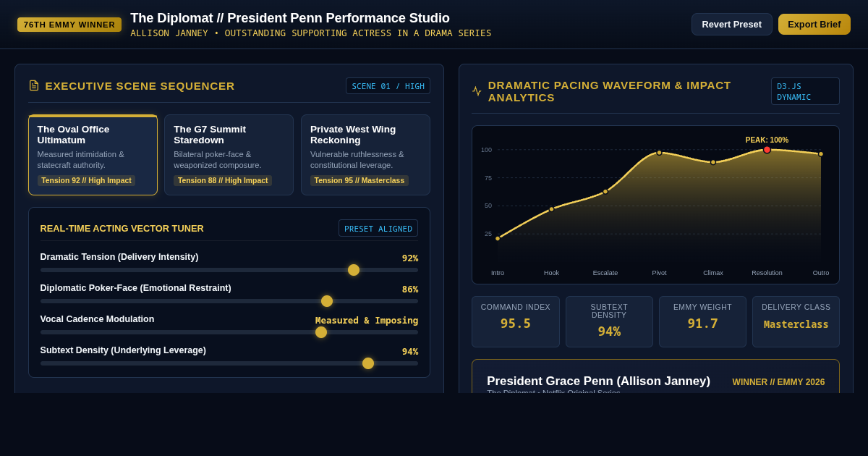Click the Revert Preset button

click(731, 24)
